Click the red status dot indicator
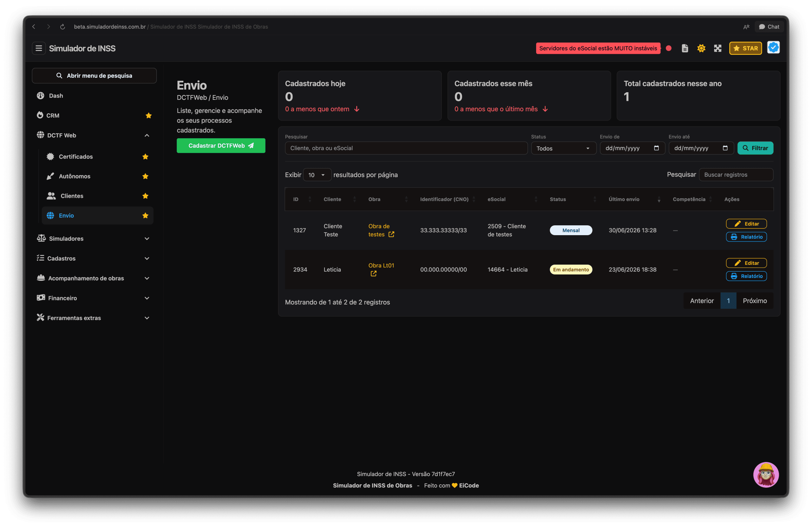The width and height of the screenshot is (812, 528). coord(669,48)
